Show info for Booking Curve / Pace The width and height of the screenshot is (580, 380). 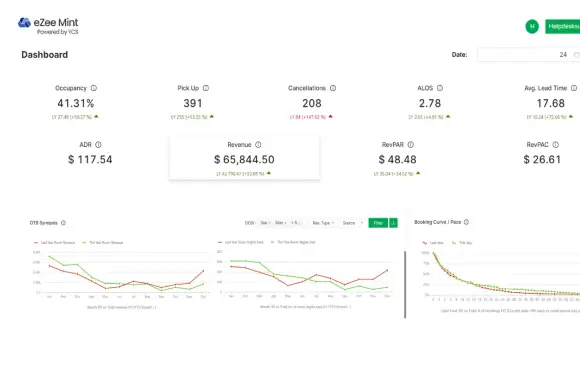[x=466, y=222]
